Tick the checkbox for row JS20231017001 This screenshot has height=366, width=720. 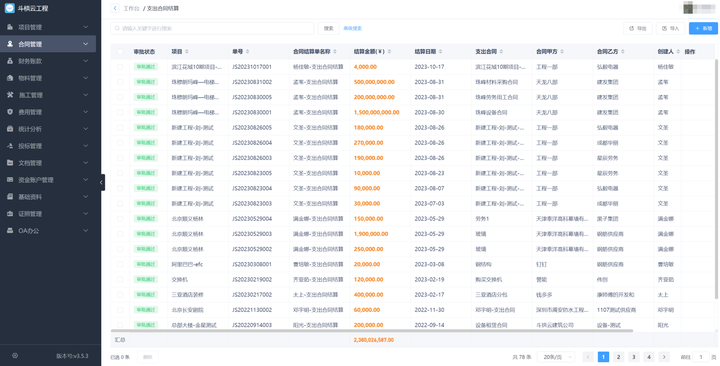[x=120, y=67]
